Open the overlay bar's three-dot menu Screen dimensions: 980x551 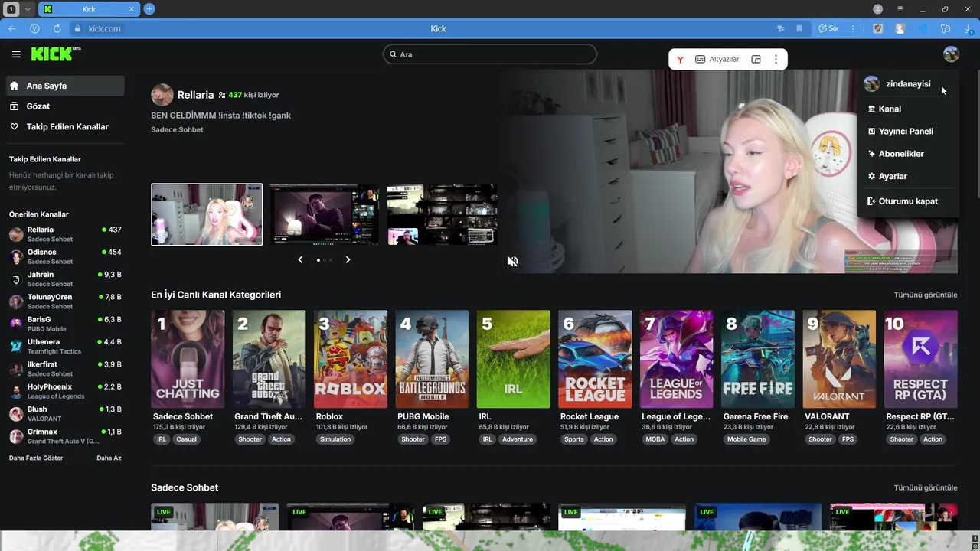point(776,60)
